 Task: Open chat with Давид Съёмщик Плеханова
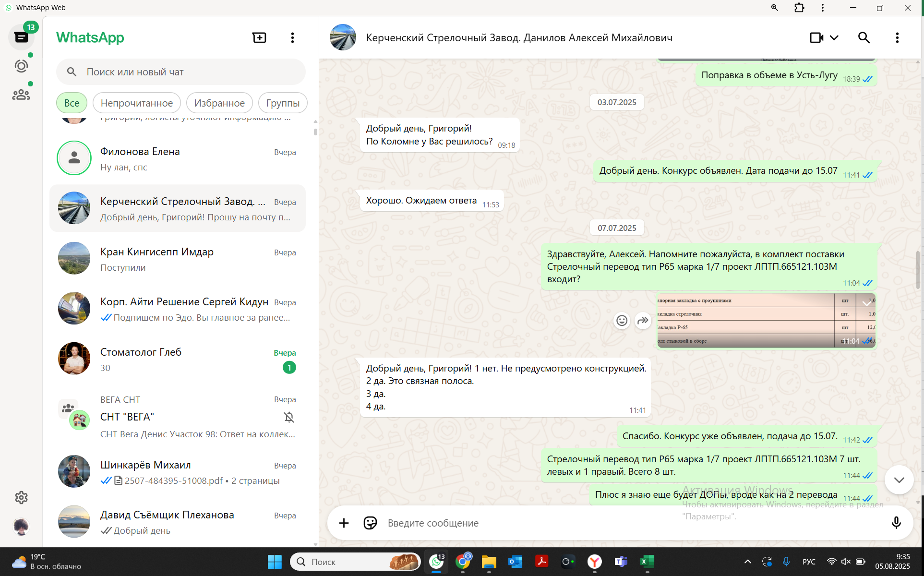178,522
